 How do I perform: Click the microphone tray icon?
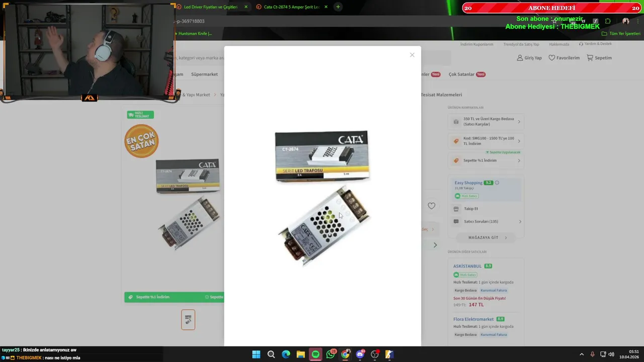(592, 354)
